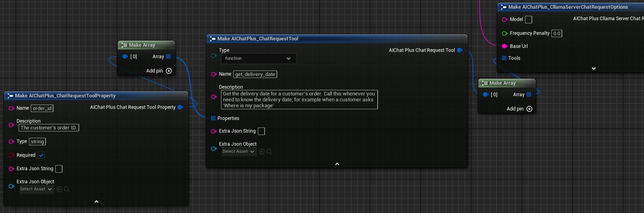Click the Properties array pin icon
Viewport: 644px width, 213px height.
(x=213, y=118)
